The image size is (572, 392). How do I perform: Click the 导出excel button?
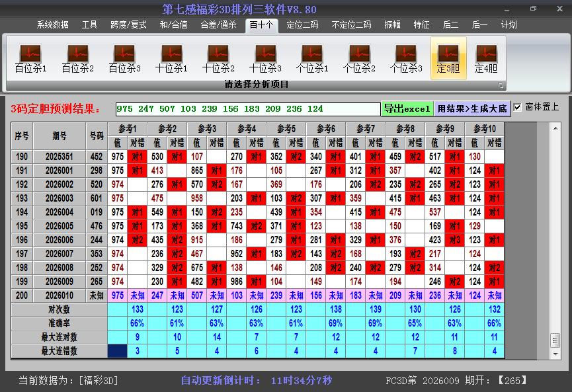point(407,108)
